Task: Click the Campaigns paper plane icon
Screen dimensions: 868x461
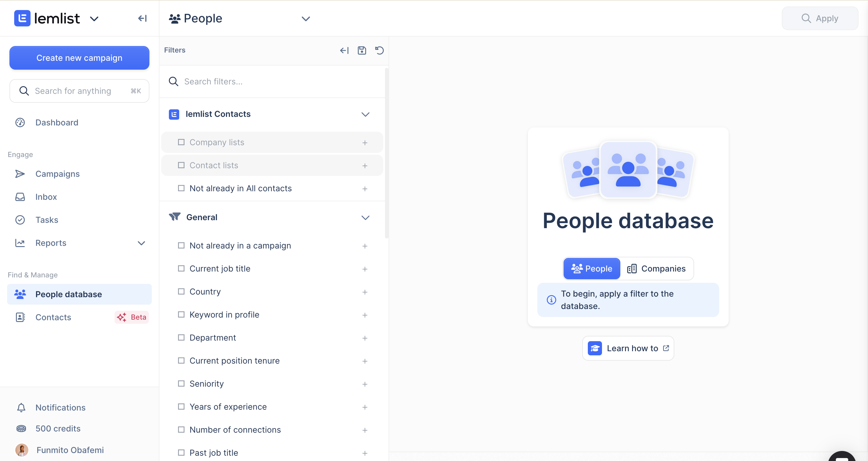Action: pyautogui.click(x=20, y=174)
